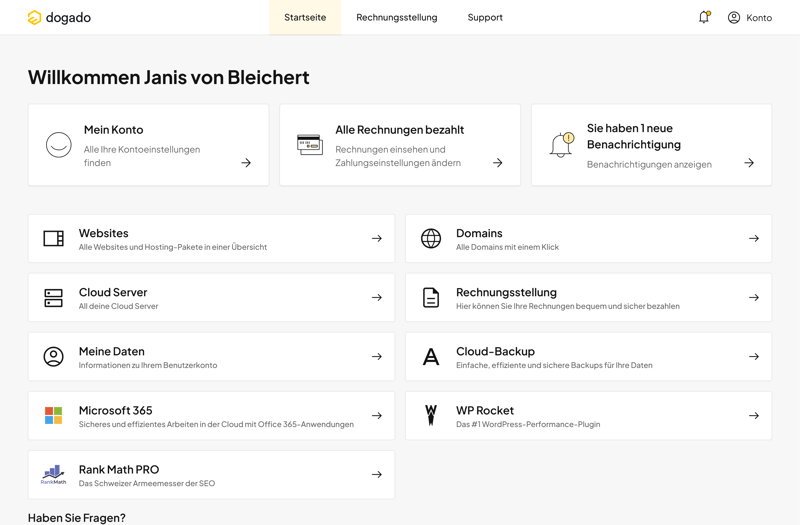Open the Support tab
The height and width of the screenshot is (525, 800).
pyautogui.click(x=485, y=17)
